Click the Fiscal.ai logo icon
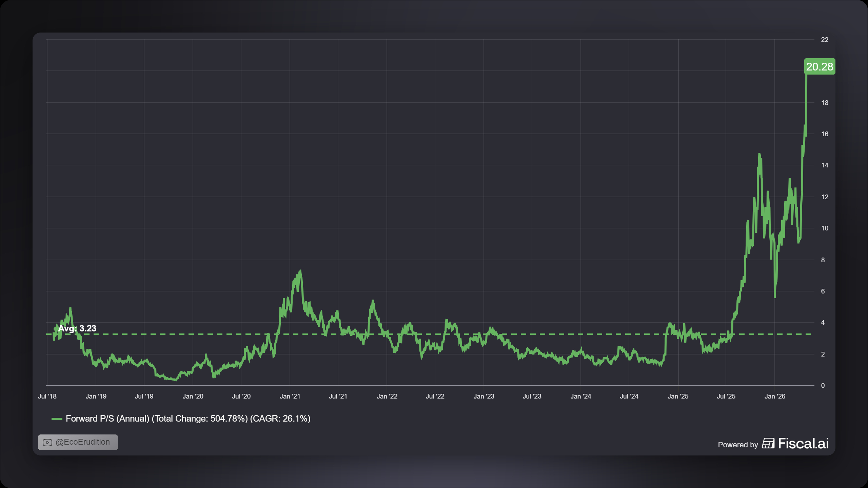The width and height of the screenshot is (868, 488). pyautogui.click(x=768, y=443)
